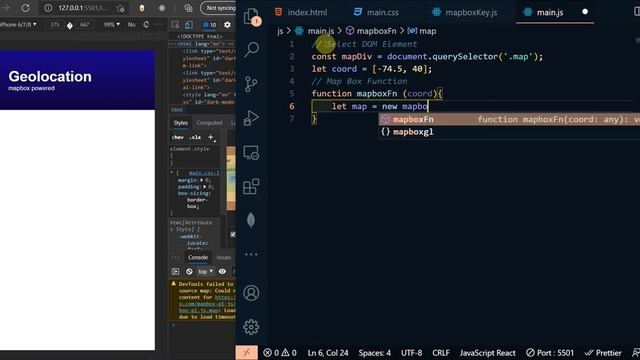Image resolution: width=640 pixels, height=360 pixels.
Task: Switch to the mapboxKey.js editor tab
Action: [x=465, y=12]
